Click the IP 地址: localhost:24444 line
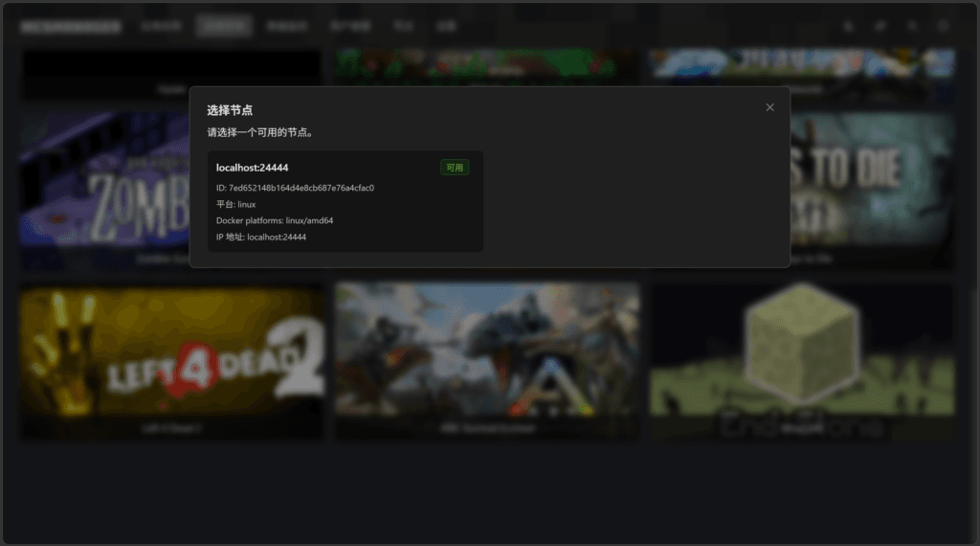The width and height of the screenshot is (980, 546). [x=260, y=237]
